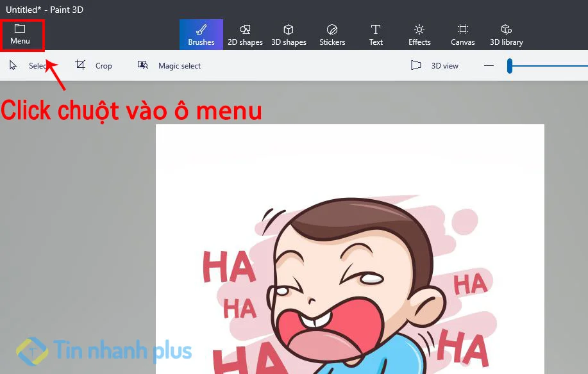Open the 3D shapes panel
The width and height of the screenshot is (588, 374).
[x=289, y=35]
